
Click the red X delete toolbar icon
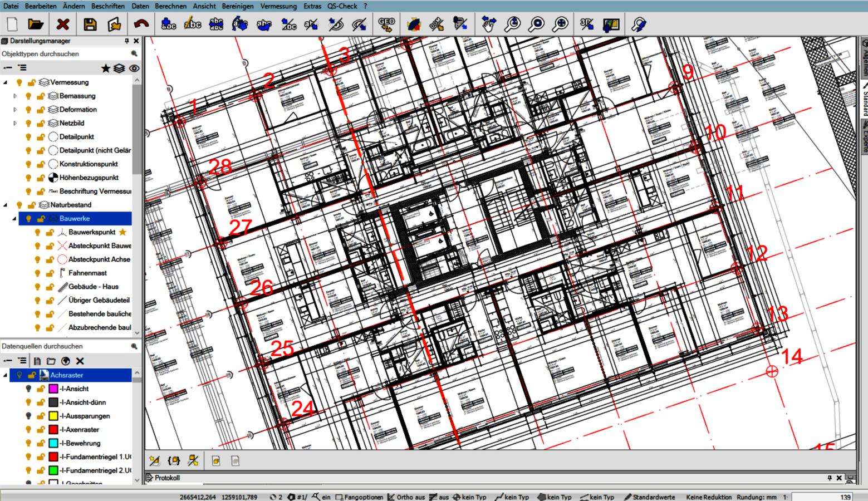(63, 24)
